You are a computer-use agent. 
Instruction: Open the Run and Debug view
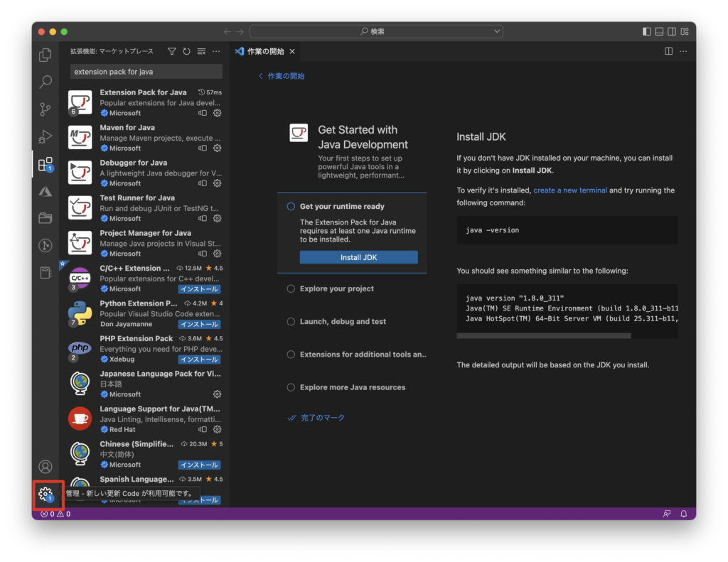coord(45,136)
